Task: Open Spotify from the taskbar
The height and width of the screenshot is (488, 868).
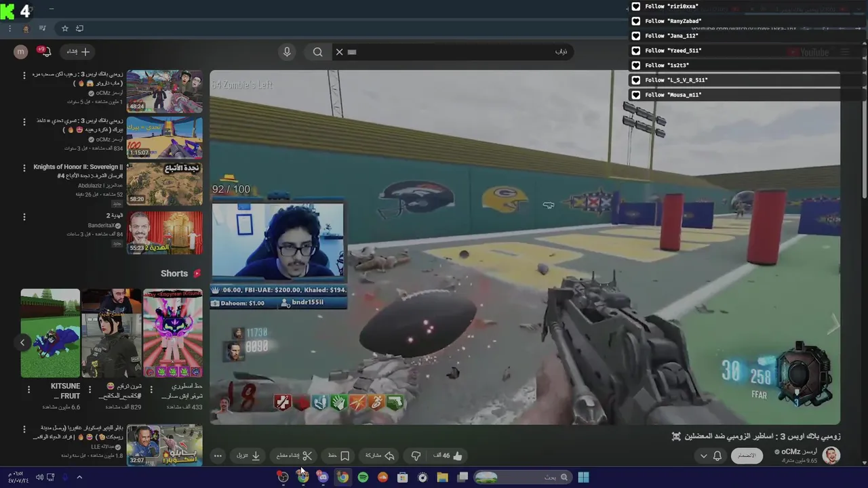Action: tap(363, 477)
